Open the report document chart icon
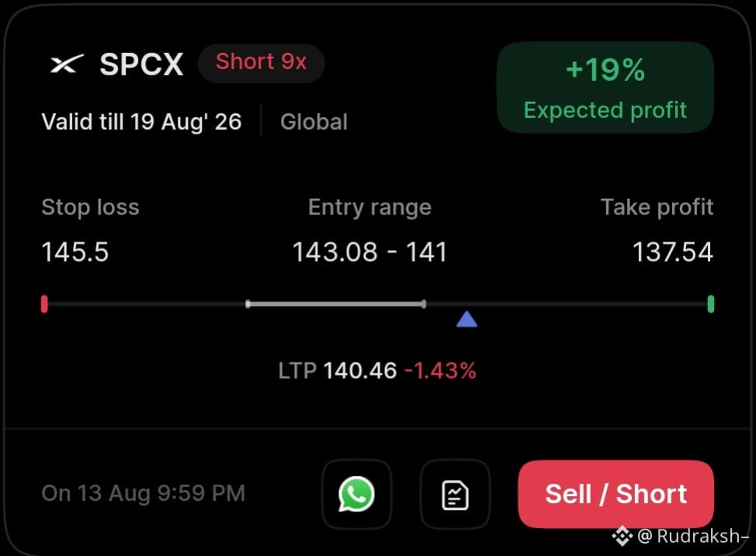Viewport: 756px width, 556px height. [x=455, y=495]
